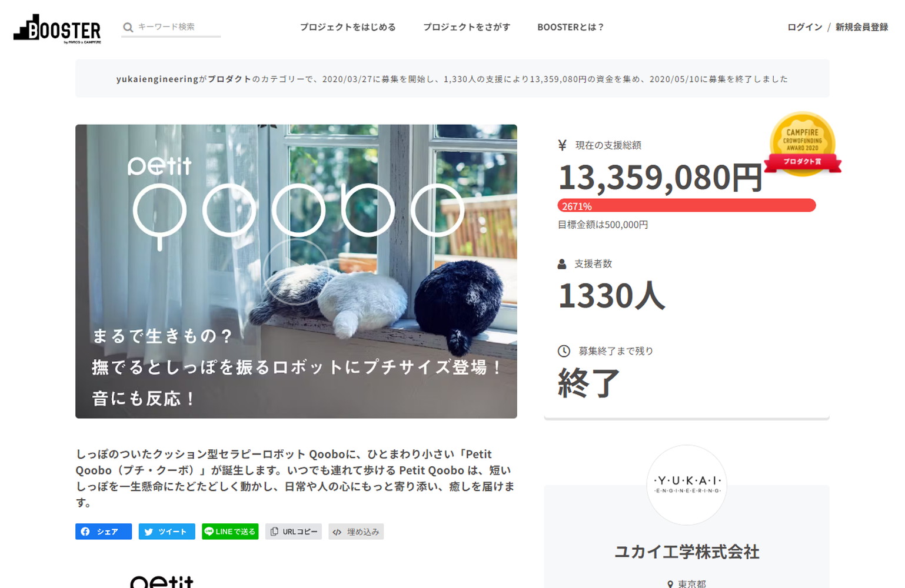Click the clock icon beside 募集終了まで残り
905x588 pixels.
pos(564,351)
